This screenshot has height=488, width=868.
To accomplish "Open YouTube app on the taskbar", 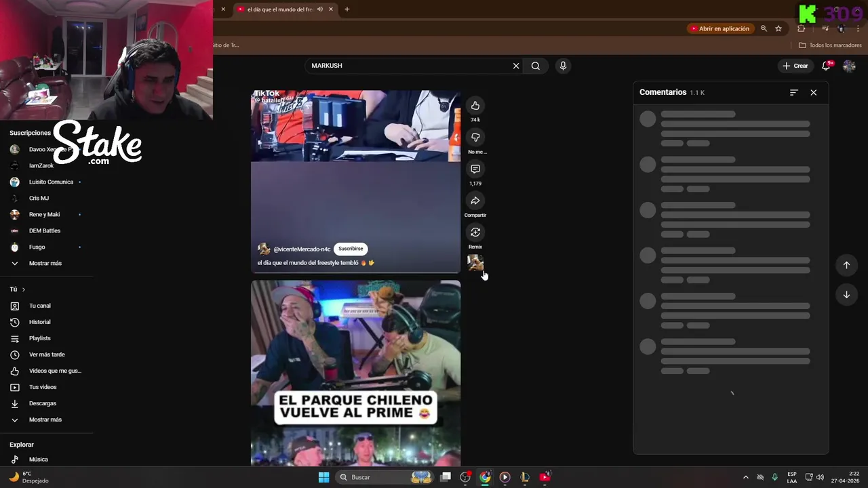I will pyautogui.click(x=545, y=477).
